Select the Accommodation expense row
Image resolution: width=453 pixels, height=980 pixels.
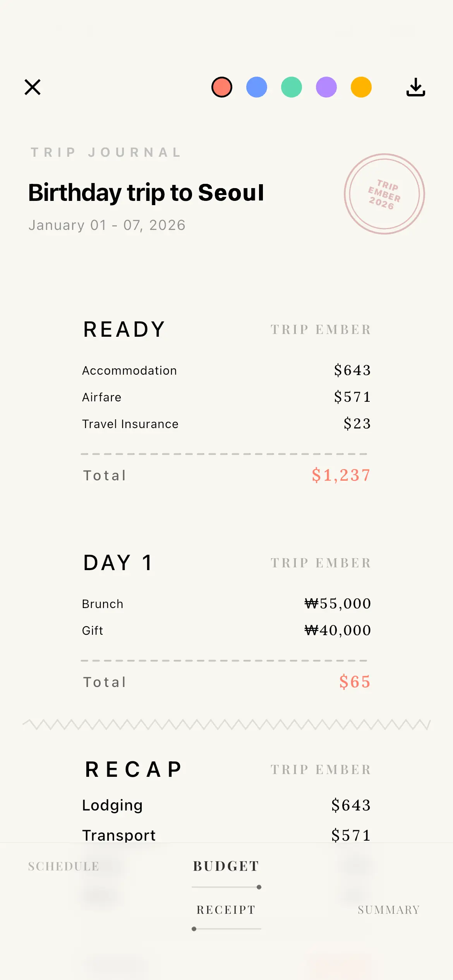tap(226, 370)
